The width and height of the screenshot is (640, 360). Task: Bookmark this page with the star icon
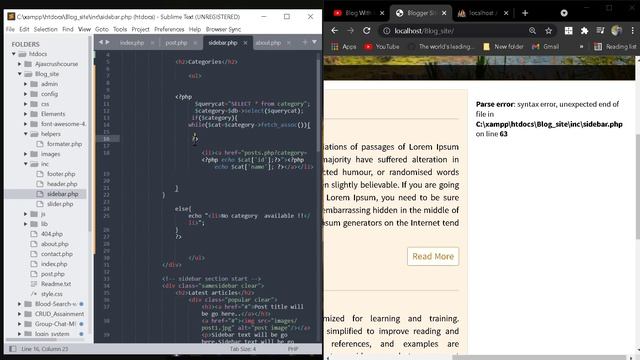tap(549, 31)
